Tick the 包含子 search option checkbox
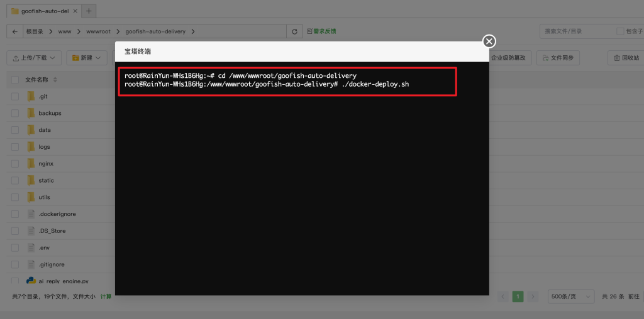644x319 pixels. (x=620, y=31)
